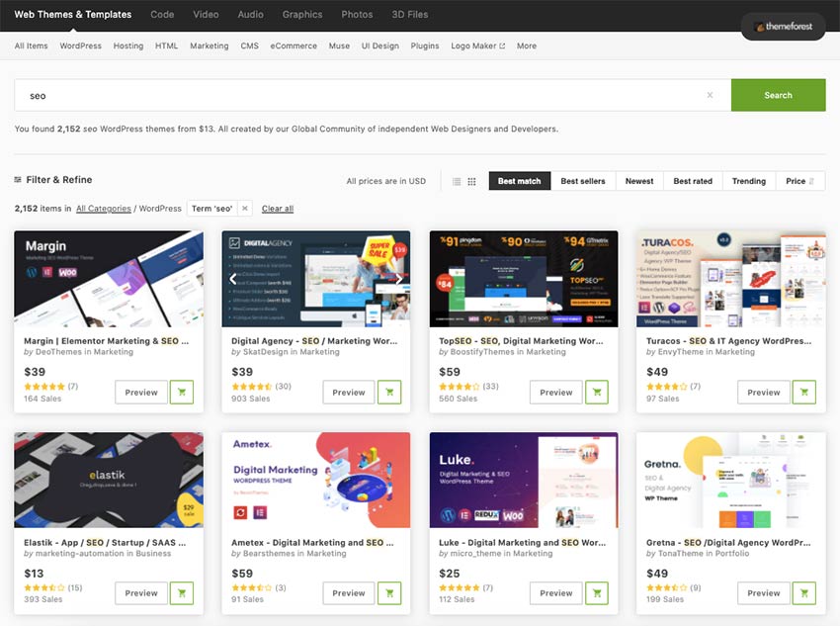Image resolution: width=840 pixels, height=626 pixels.
Task: Show next image on Digital Agency thumbnail
Action: (x=399, y=279)
